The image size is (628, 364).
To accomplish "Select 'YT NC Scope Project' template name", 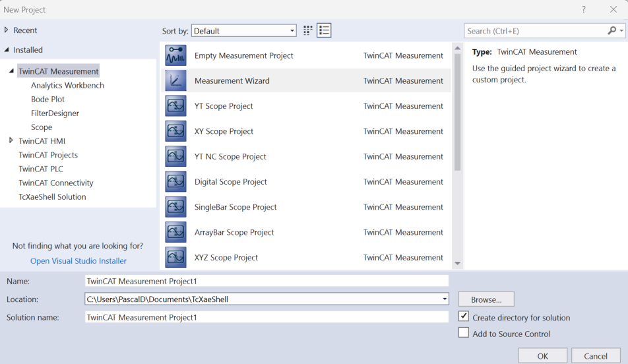I will 230,156.
